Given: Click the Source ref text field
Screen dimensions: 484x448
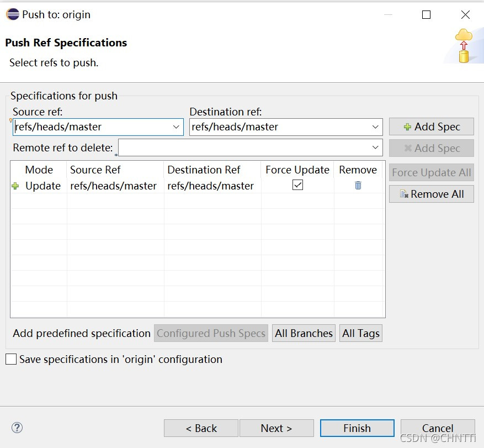Looking at the screenshot, I should [91, 127].
